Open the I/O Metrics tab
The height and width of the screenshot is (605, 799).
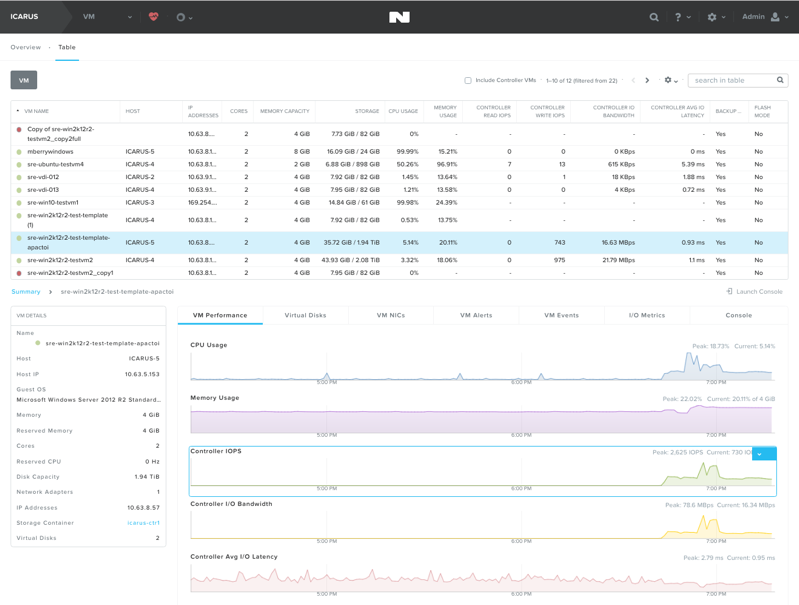[647, 315]
